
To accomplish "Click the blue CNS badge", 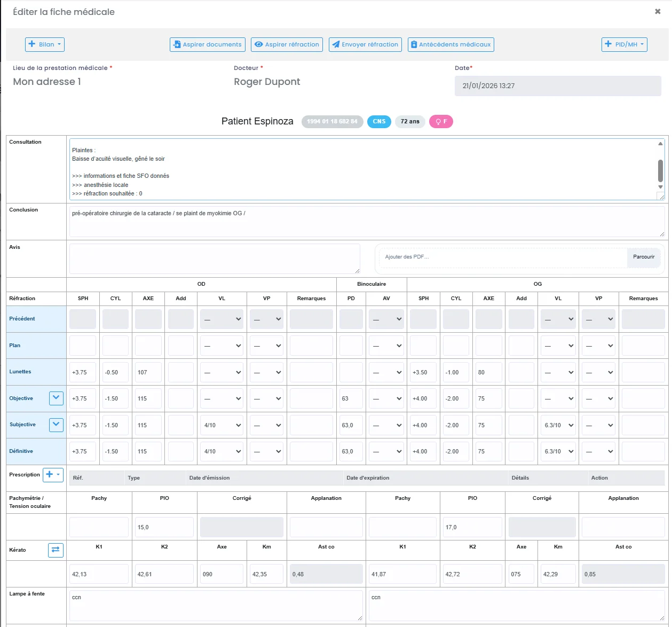I will click(379, 121).
